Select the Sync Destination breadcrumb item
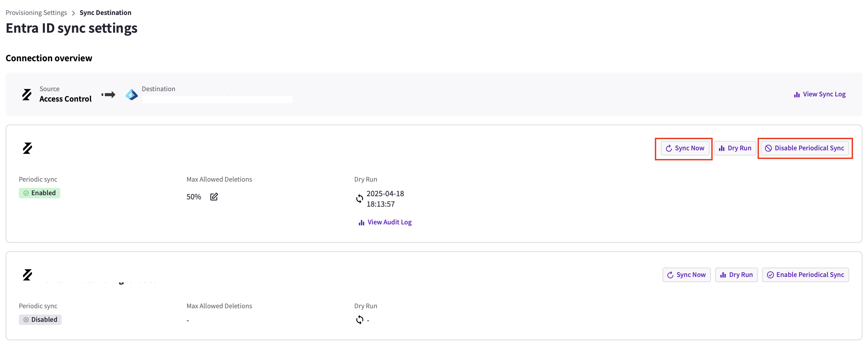868x350 pixels. click(x=106, y=13)
